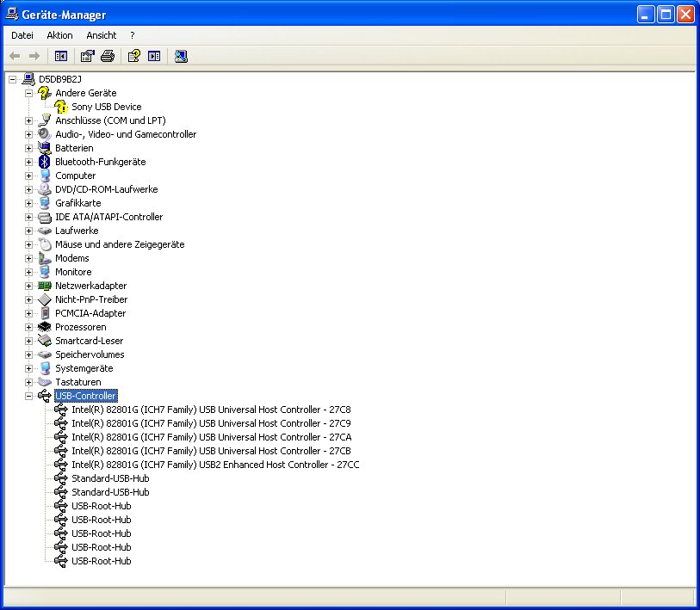Click the Forward navigation arrow
The image size is (700, 610).
point(33,56)
